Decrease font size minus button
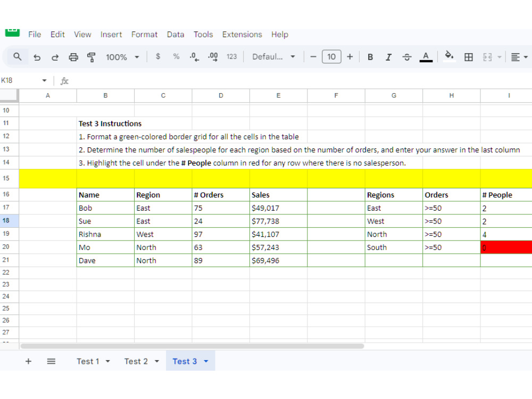This screenshot has width=532, height=399. pyautogui.click(x=313, y=57)
